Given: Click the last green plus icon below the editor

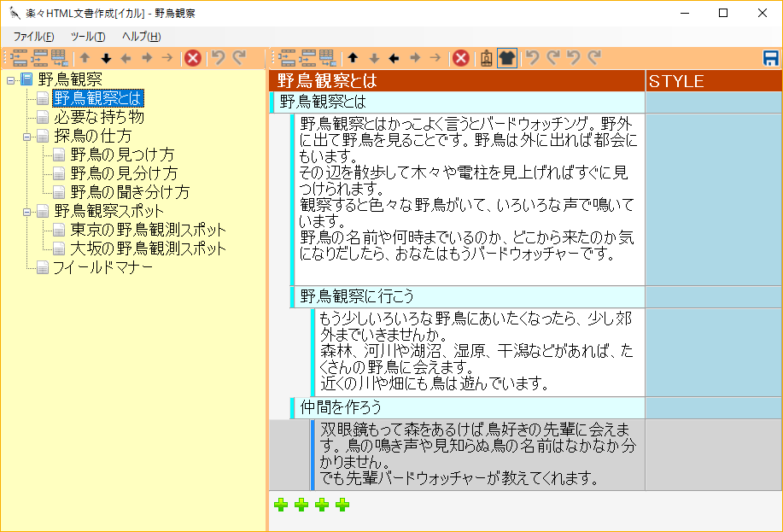Looking at the screenshot, I should [342, 505].
